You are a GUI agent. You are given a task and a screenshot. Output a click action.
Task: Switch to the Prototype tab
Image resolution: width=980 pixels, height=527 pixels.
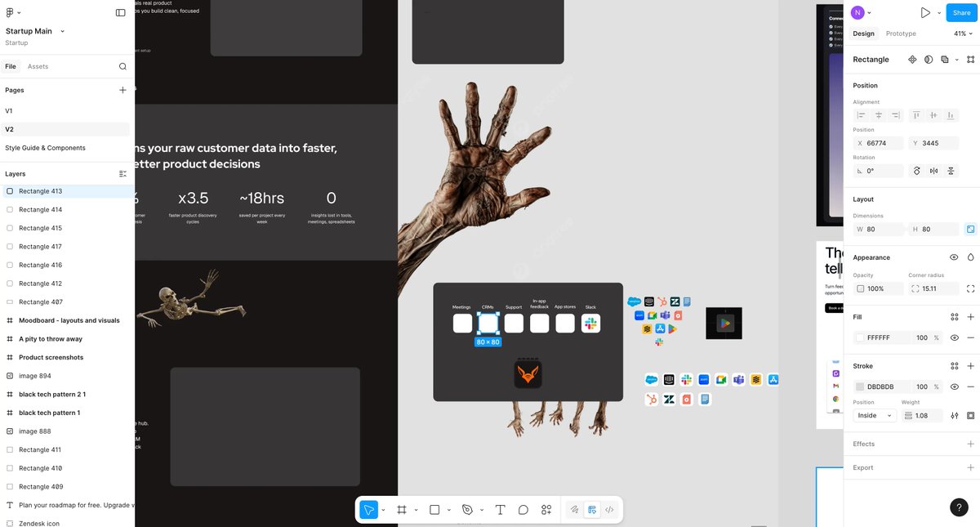pos(901,33)
